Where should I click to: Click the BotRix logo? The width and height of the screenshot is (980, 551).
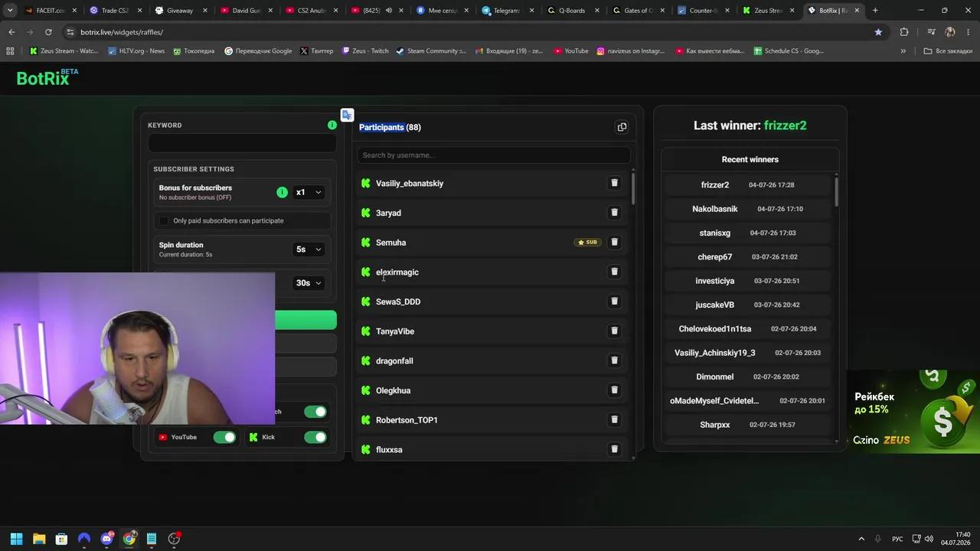click(x=47, y=77)
